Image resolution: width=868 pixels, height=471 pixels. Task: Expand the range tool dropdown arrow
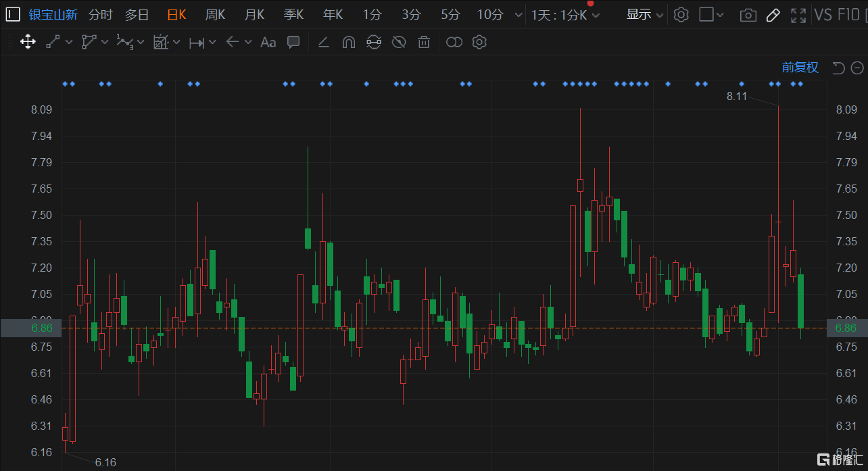click(212, 43)
